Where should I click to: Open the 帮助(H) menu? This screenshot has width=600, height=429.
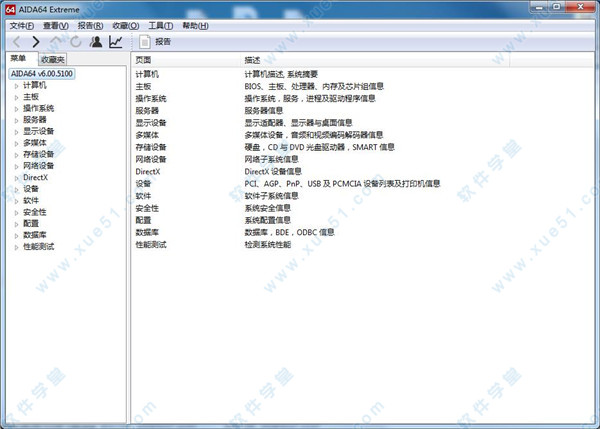point(195,26)
